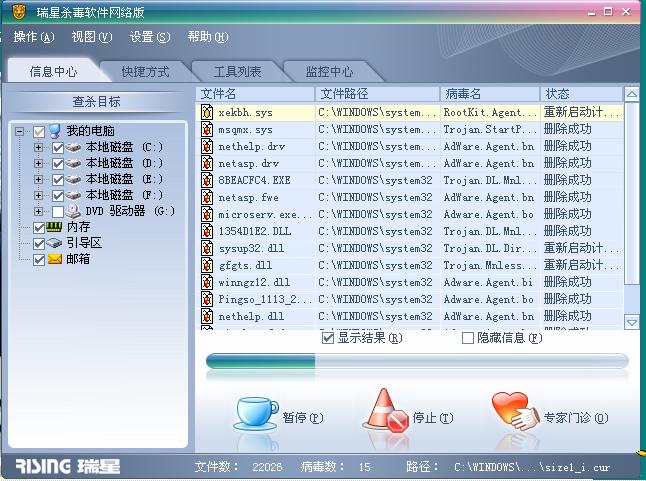Expand the 本地磁盘 (C:) node
Screen dimensions: 646x481
(x=38, y=147)
